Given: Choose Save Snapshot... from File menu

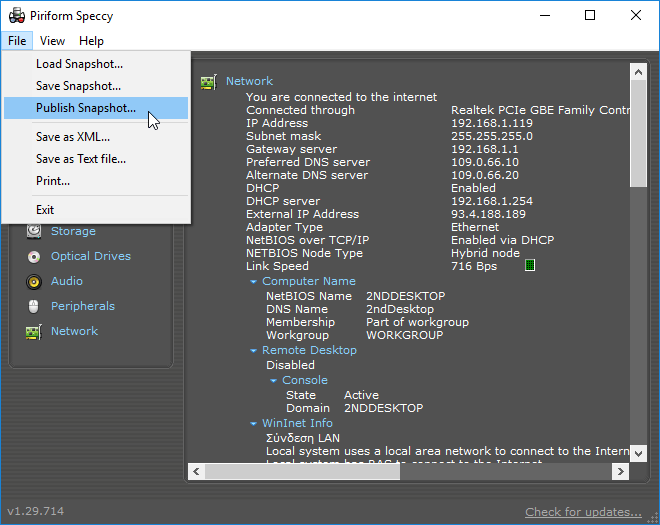Looking at the screenshot, I should pos(96,86).
